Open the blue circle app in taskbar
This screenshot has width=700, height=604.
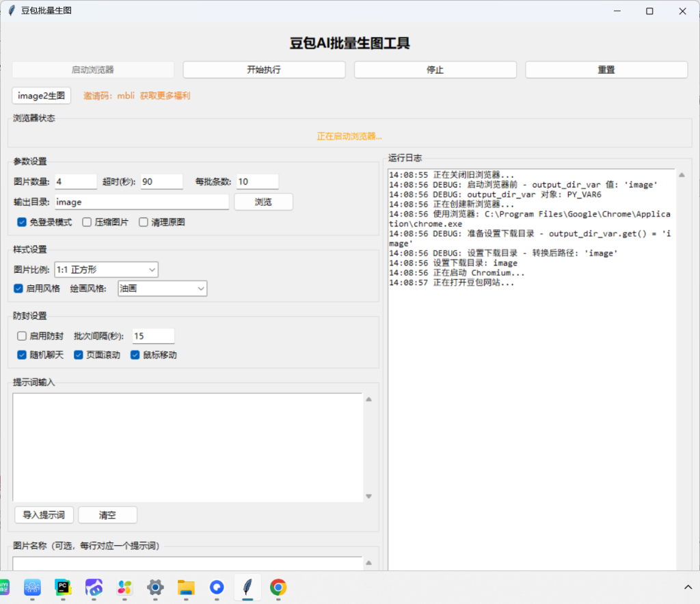pyautogui.click(x=217, y=587)
